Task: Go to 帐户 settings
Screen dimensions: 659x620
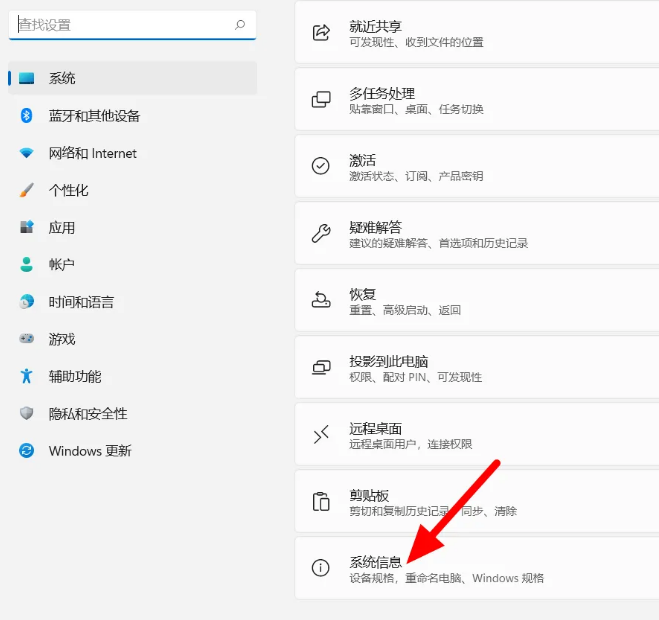Action: pos(62,264)
